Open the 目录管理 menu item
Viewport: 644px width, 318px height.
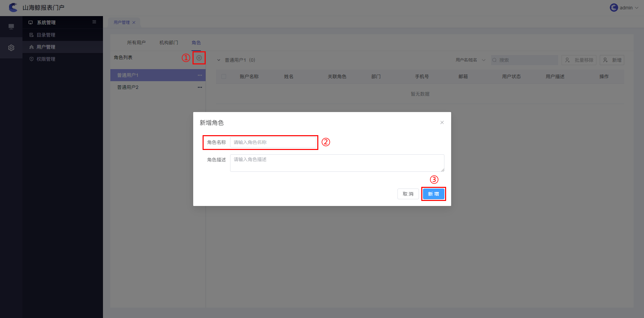tap(63, 35)
